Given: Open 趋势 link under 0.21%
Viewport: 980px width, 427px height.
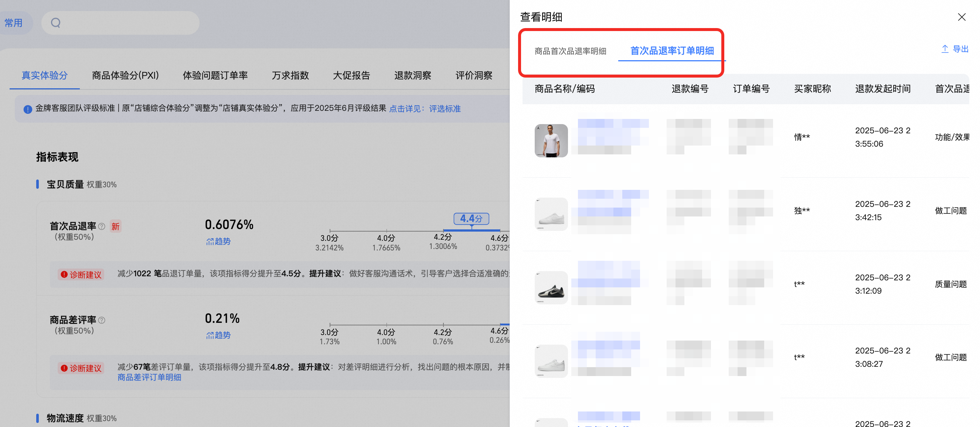Looking at the screenshot, I should click(218, 335).
